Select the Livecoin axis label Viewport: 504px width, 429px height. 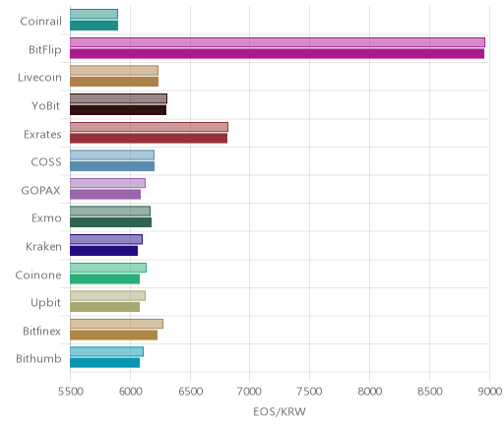[x=39, y=78]
